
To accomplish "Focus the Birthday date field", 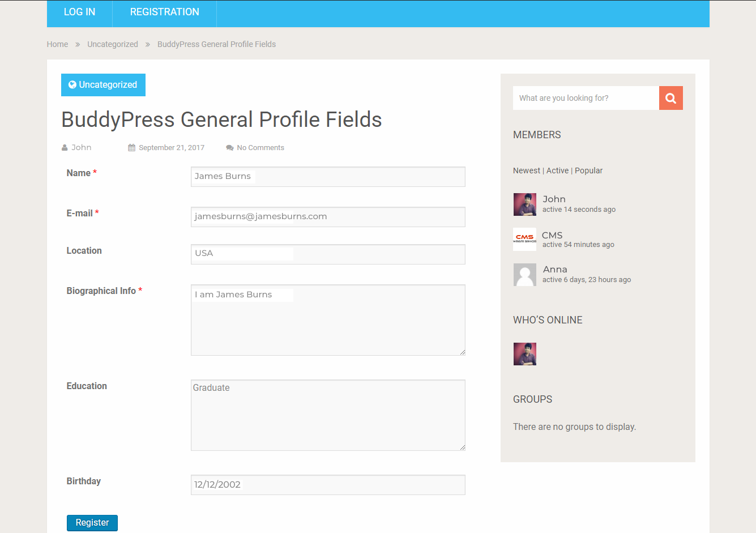I will [x=328, y=485].
